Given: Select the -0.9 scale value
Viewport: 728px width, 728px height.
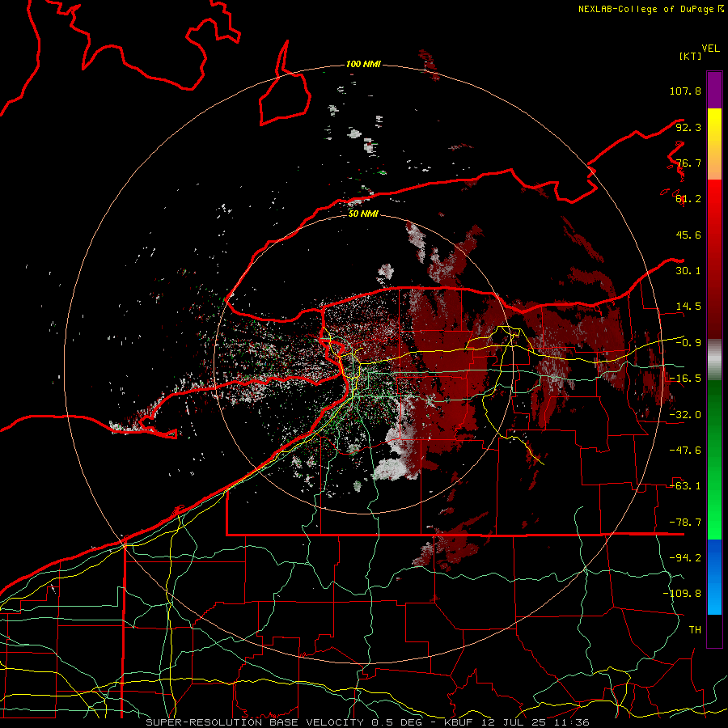Looking at the screenshot, I should tap(688, 343).
